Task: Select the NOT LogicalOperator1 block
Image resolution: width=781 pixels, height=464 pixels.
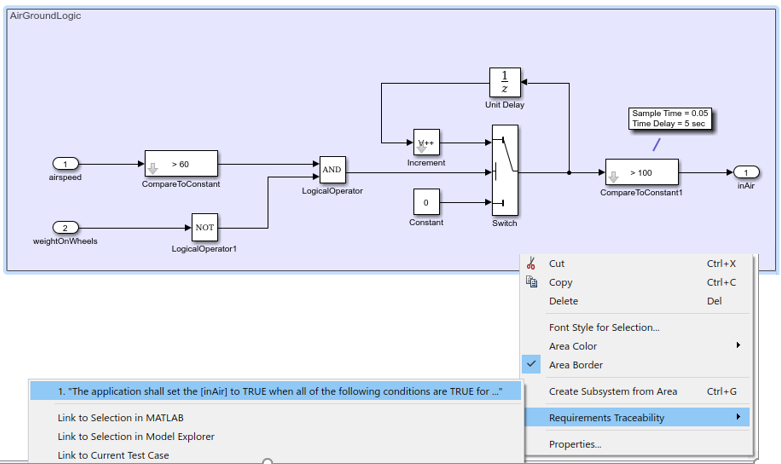Action: point(205,228)
